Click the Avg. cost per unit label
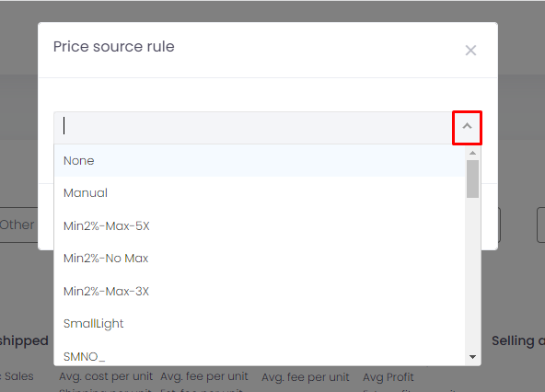This screenshot has width=545, height=392. tap(106, 376)
